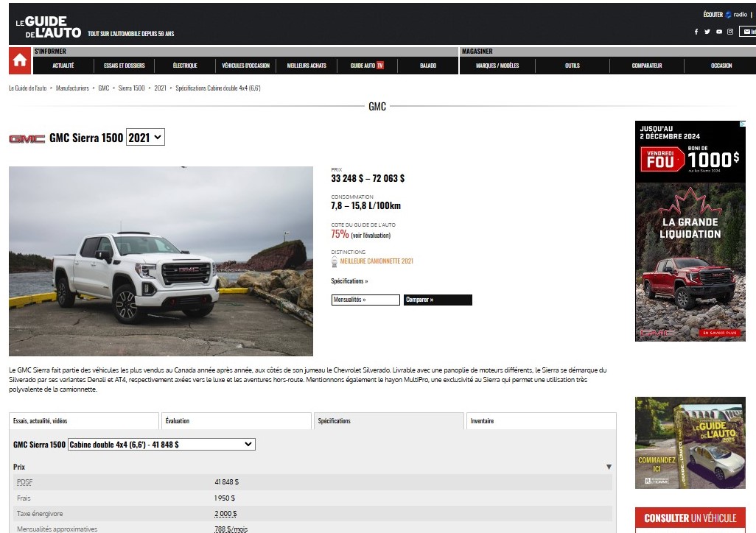The width and height of the screenshot is (756, 533).
Task: Click the Le Guide de l'Auto logo
Action: point(48,27)
